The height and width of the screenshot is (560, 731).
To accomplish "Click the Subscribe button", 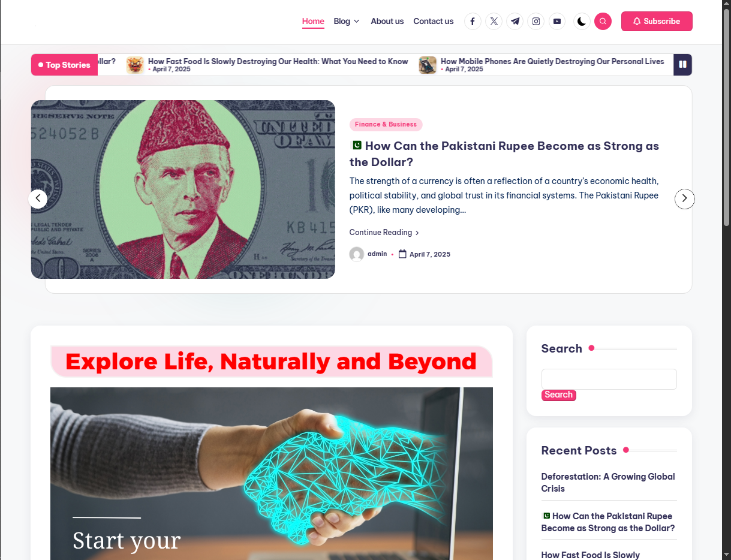I will point(657,21).
